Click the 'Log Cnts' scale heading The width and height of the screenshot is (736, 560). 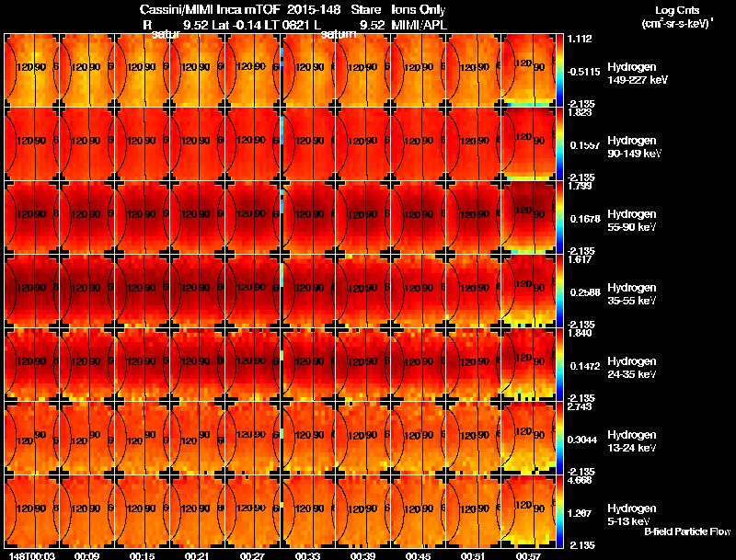(677, 10)
